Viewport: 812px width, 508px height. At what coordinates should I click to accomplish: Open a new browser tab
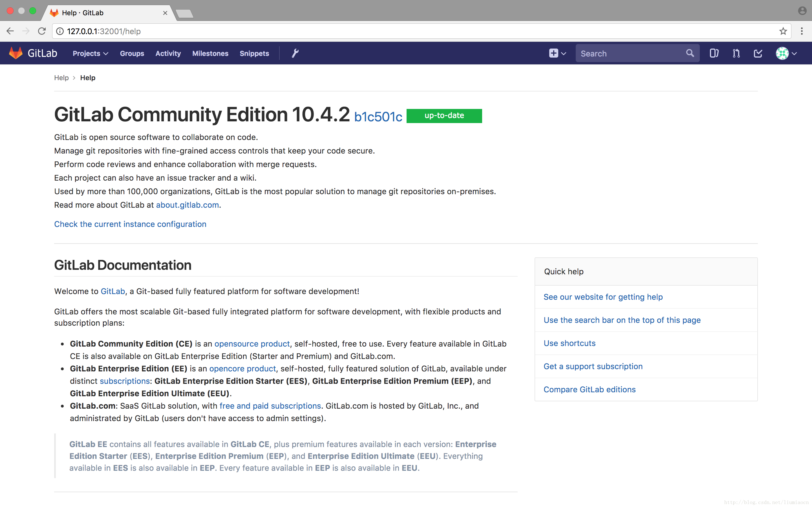(x=184, y=14)
